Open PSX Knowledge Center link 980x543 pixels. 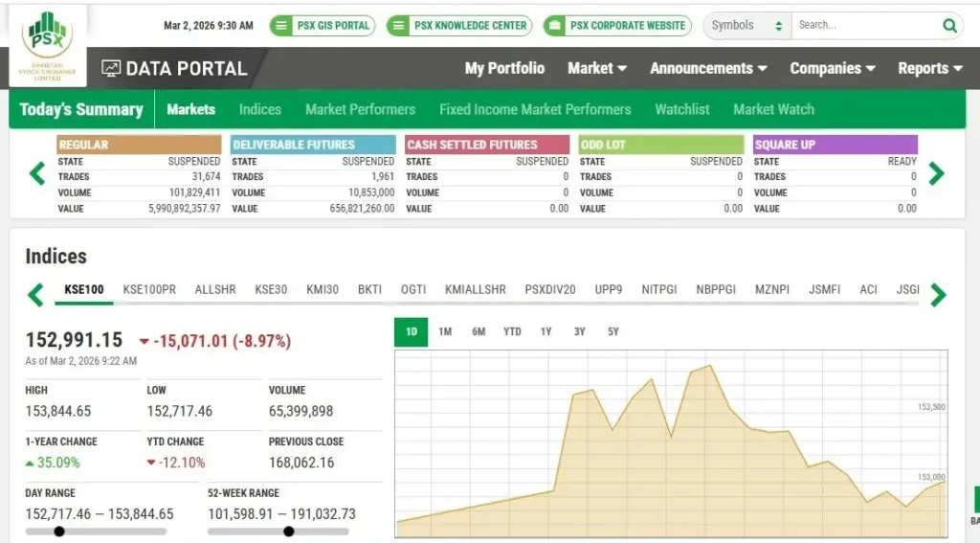coord(460,26)
